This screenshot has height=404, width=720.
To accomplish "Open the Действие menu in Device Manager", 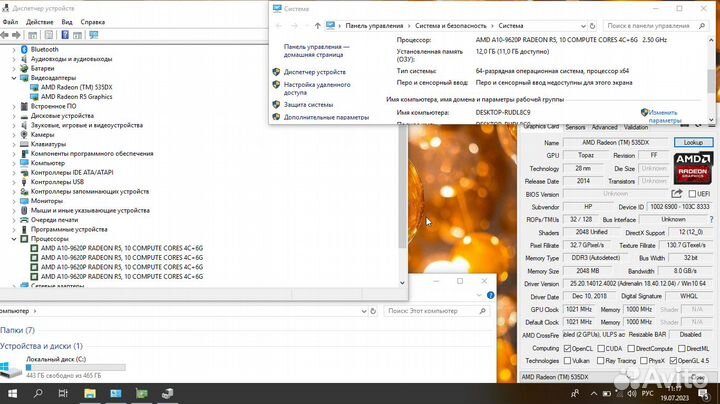I will coord(39,22).
